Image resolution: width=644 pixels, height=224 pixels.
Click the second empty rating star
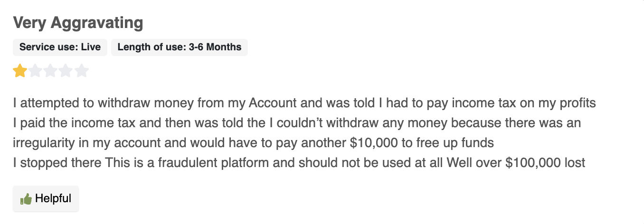pyautogui.click(x=35, y=71)
